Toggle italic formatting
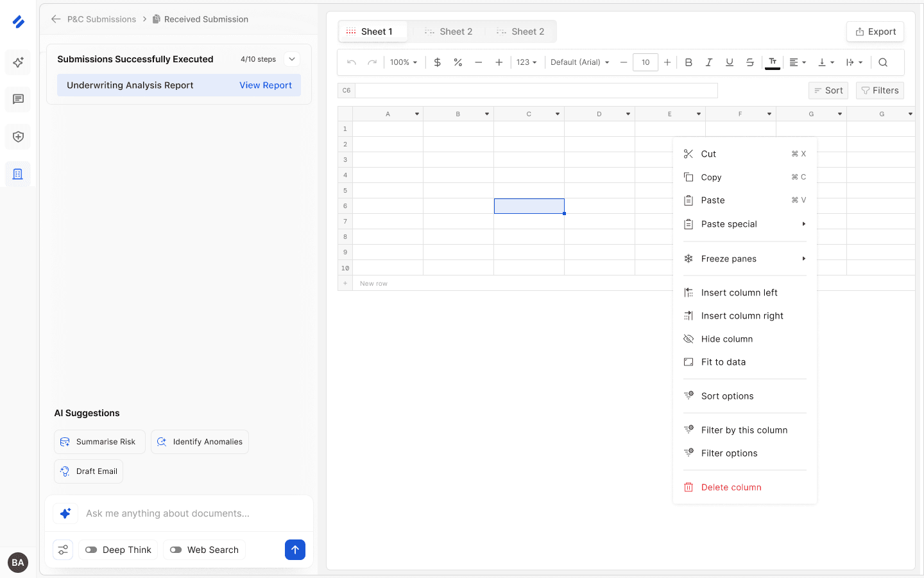The height and width of the screenshot is (578, 924). 709,62
